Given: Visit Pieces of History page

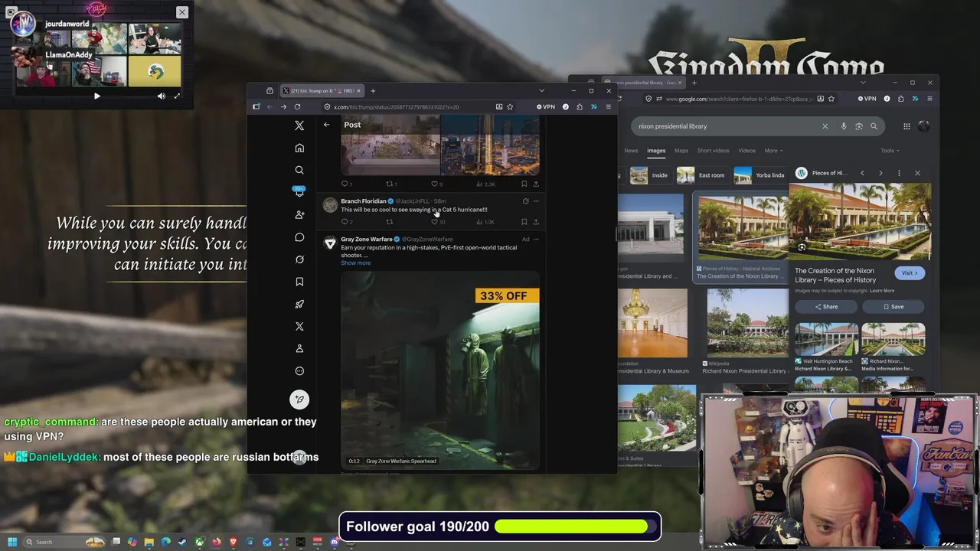Looking at the screenshot, I should click(x=910, y=273).
